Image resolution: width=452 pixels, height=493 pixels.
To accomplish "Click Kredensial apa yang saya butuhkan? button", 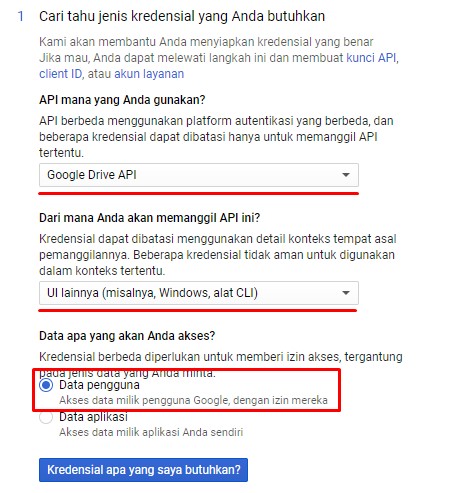I will [143, 470].
